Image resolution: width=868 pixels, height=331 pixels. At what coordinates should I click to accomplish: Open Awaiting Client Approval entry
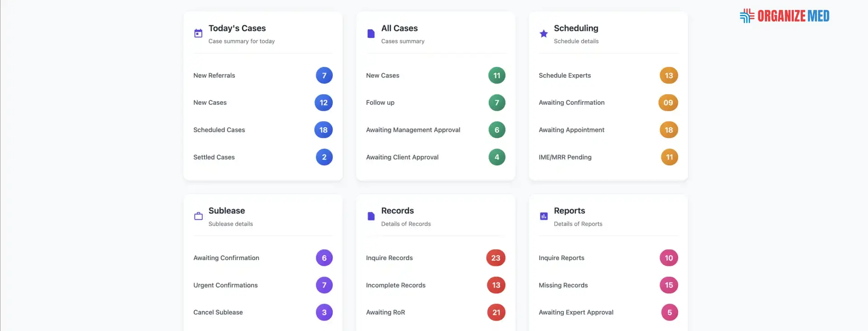click(x=402, y=157)
